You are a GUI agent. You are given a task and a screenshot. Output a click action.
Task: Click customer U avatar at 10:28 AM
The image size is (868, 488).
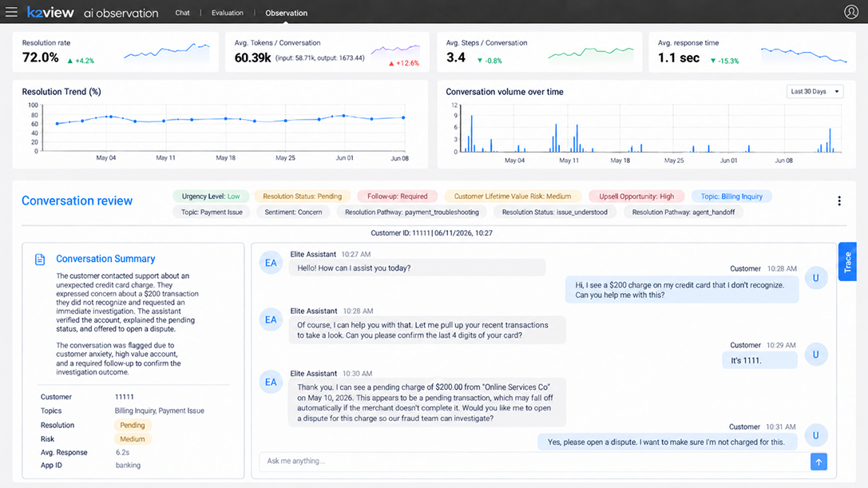click(815, 278)
